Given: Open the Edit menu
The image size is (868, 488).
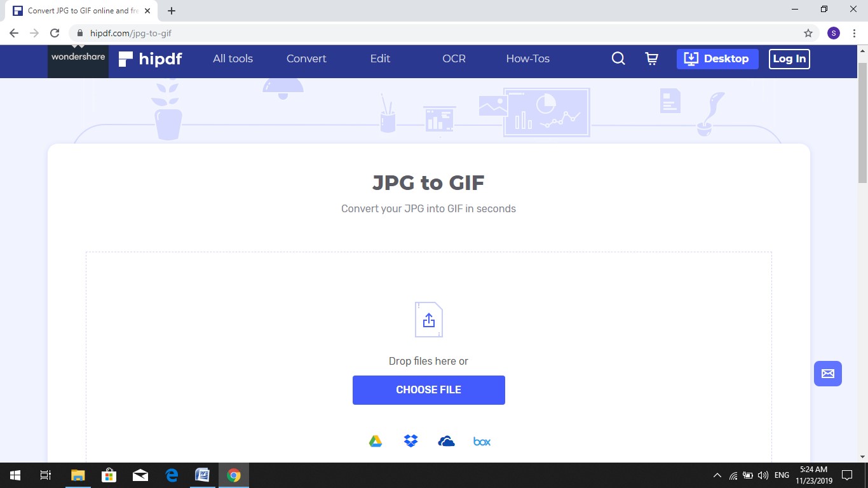Looking at the screenshot, I should [380, 58].
